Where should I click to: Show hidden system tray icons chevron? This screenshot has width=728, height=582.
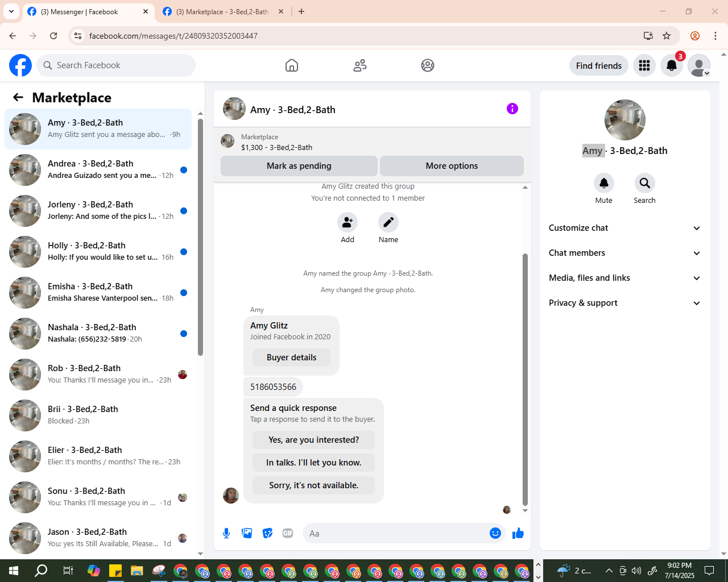[x=609, y=571]
